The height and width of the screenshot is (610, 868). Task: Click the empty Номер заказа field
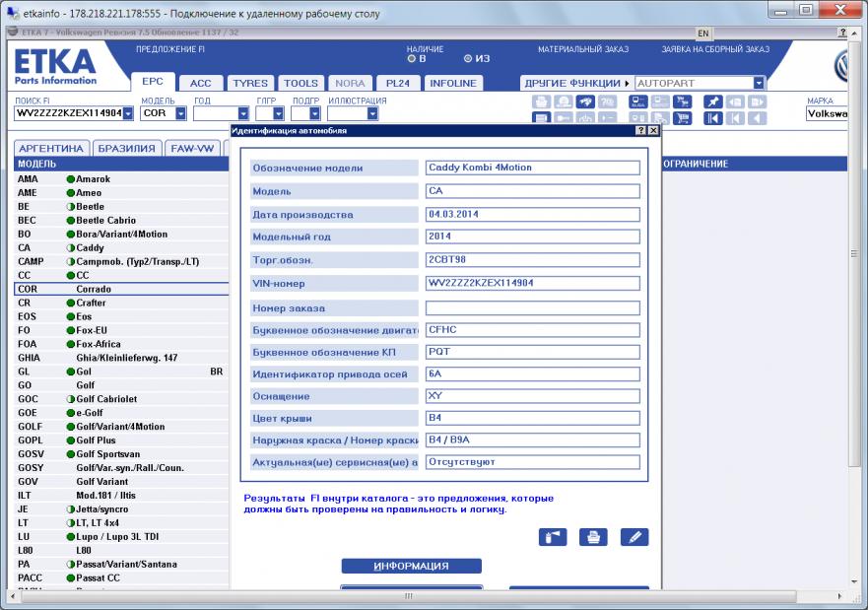point(533,307)
